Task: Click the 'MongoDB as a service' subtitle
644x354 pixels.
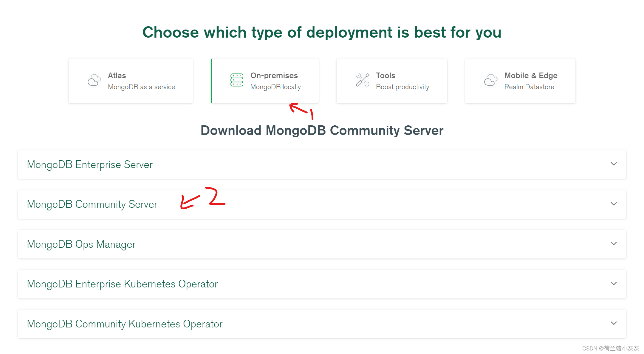Action: click(x=141, y=87)
